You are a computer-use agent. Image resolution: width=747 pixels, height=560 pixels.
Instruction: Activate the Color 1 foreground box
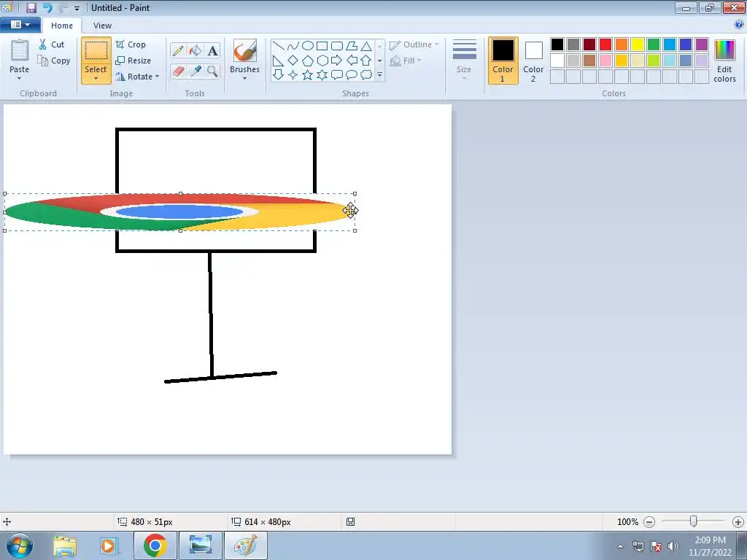click(503, 61)
